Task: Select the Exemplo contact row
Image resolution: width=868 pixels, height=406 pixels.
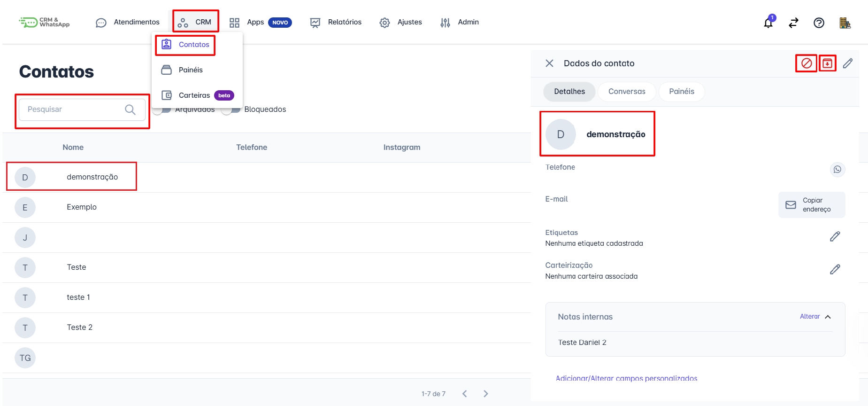Action: coord(267,207)
